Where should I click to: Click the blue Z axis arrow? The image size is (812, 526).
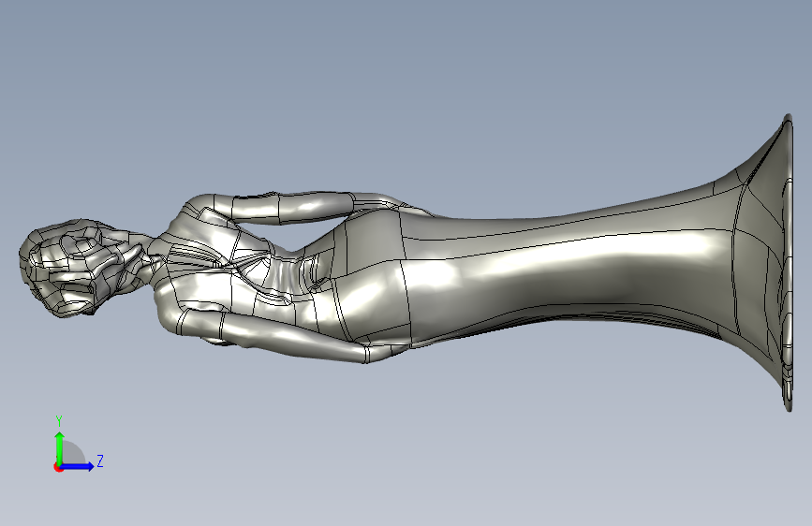[x=78, y=466]
